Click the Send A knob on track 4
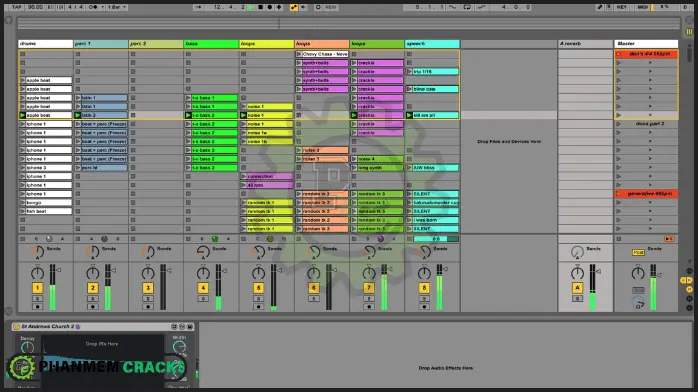Viewport: 698px width, 392px height. [x=203, y=252]
